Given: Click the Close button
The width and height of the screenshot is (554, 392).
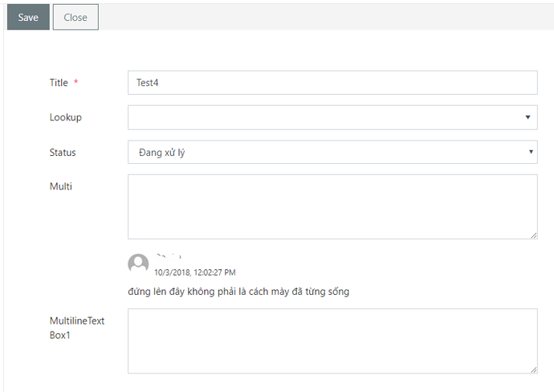Looking at the screenshot, I should pyautogui.click(x=75, y=18).
